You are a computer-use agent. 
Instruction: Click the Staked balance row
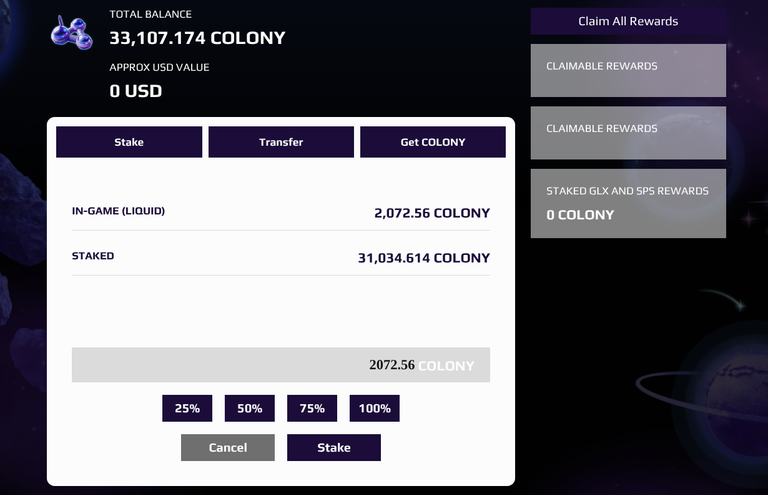pos(281,257)
